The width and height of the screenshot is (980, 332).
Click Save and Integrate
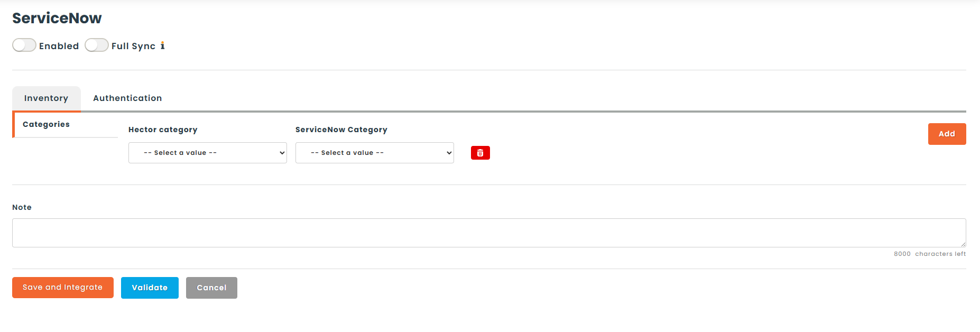click(x=62, y=288)
